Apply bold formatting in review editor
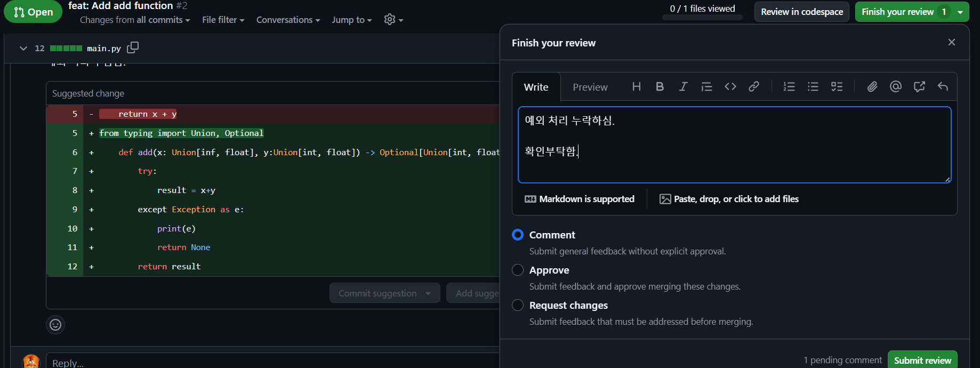 660,86
